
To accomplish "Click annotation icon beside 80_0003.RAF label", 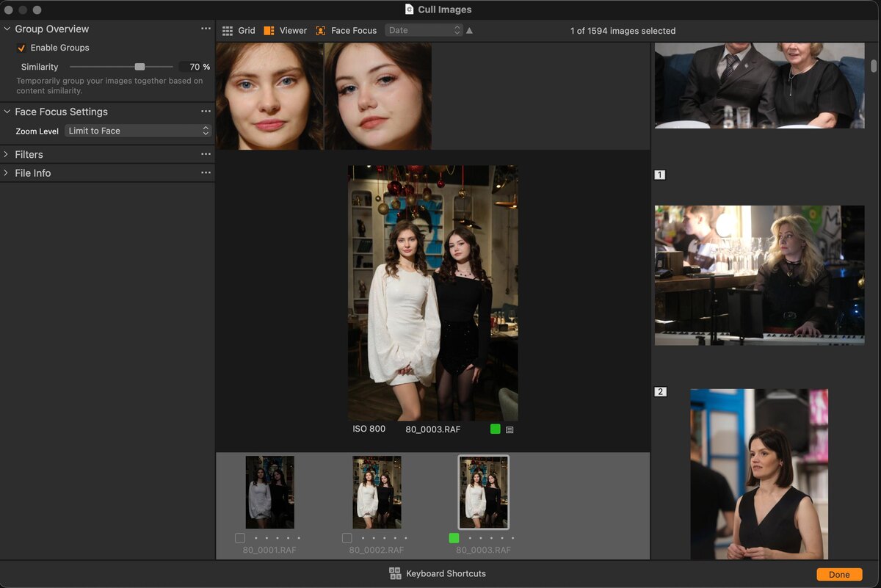I will click(510, 429).
